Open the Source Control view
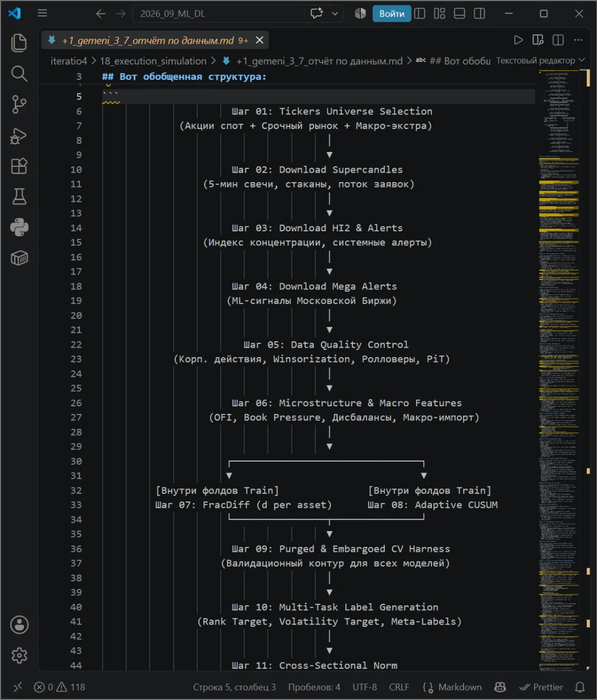 (19, 104)
